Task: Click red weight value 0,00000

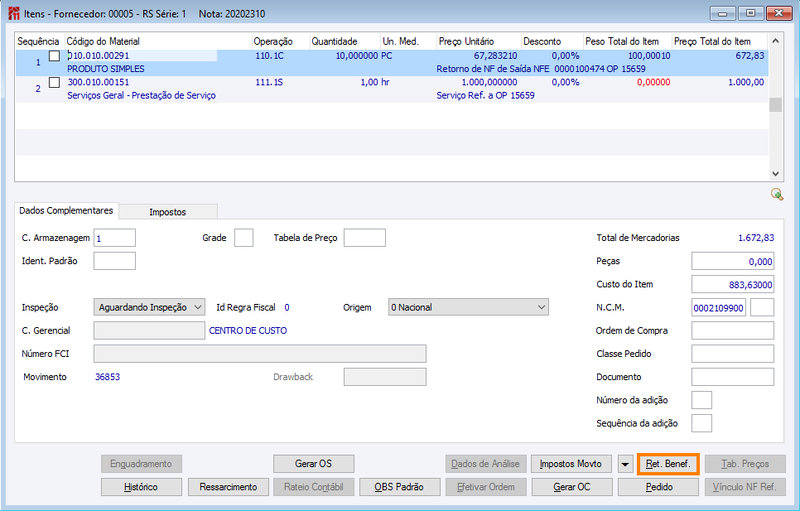Action: point(654,82)
